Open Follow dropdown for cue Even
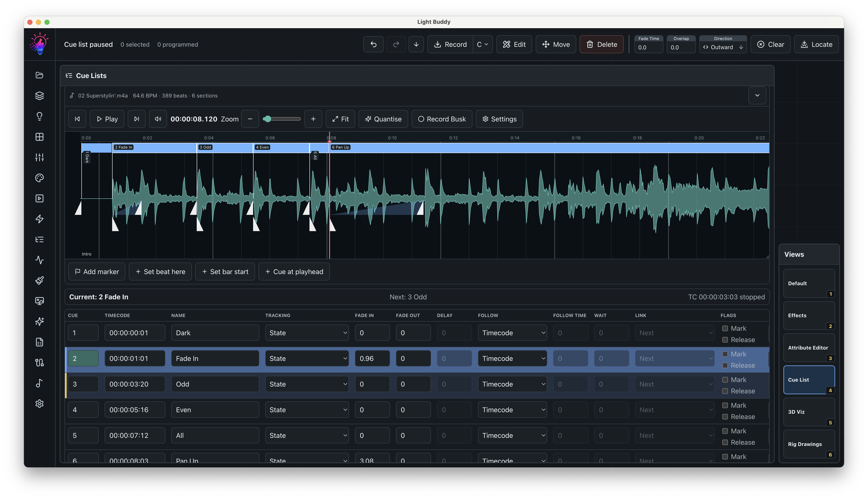868x499 pixels. (x=512, y=410)
